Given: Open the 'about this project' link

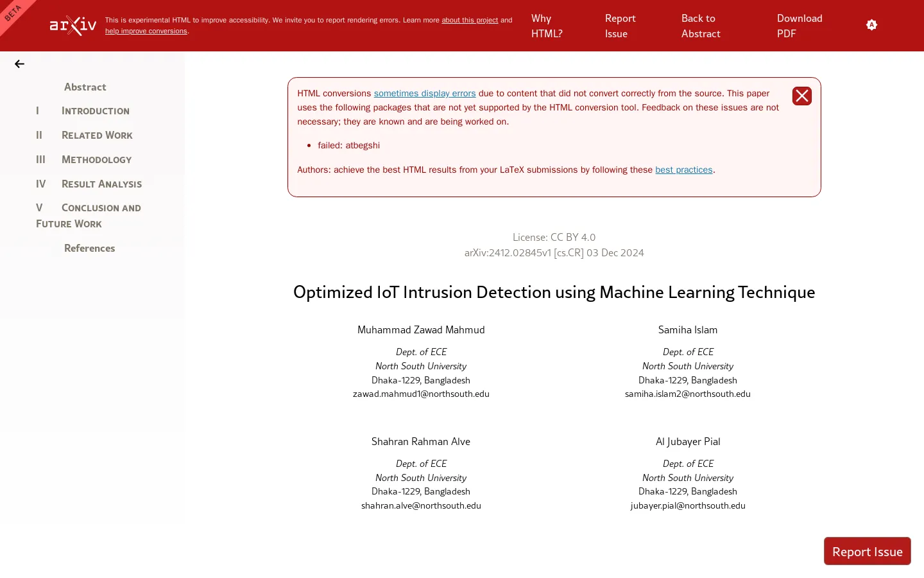Looking at the screenshot, I should (469, 21).
